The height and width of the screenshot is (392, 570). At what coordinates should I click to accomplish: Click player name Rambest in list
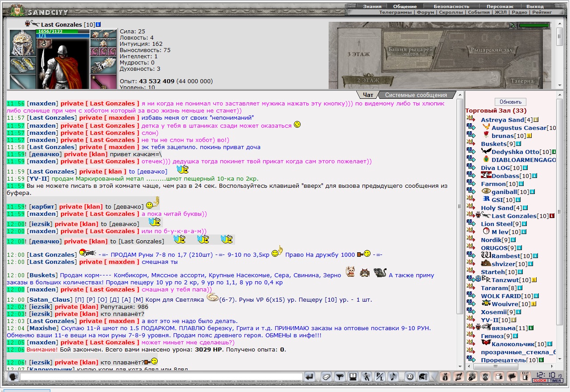tap(506, 256)
